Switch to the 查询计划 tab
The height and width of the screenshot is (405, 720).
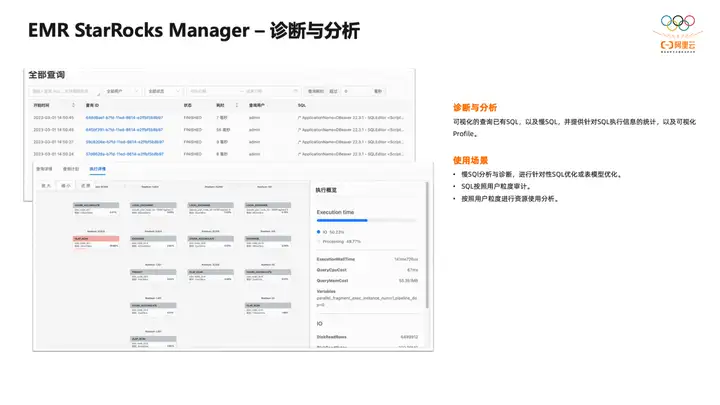[x=71, y=169]
